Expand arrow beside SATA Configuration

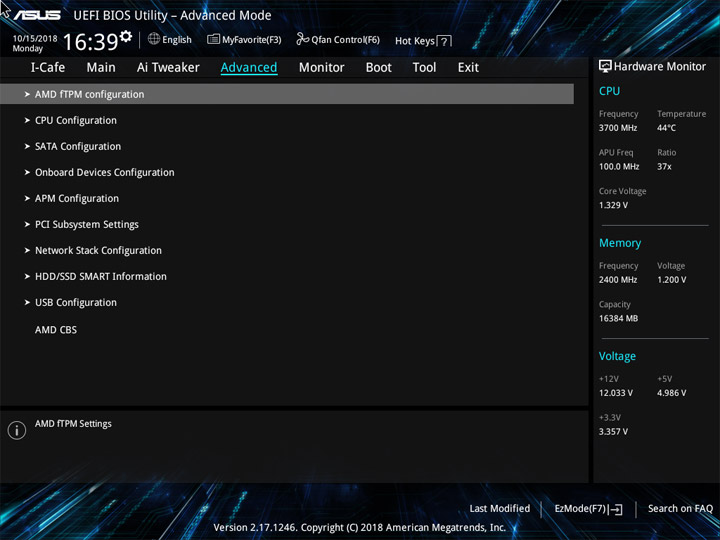27,146
